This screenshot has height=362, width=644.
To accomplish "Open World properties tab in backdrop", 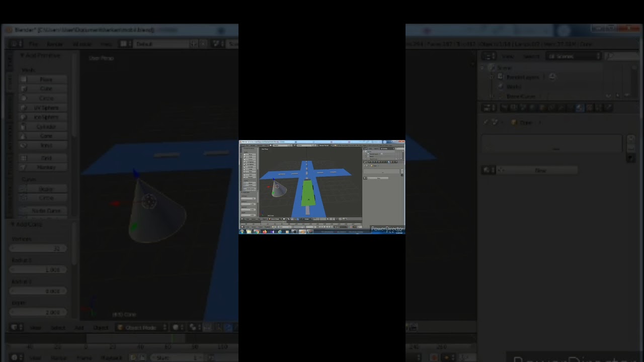I will point(532,108).
